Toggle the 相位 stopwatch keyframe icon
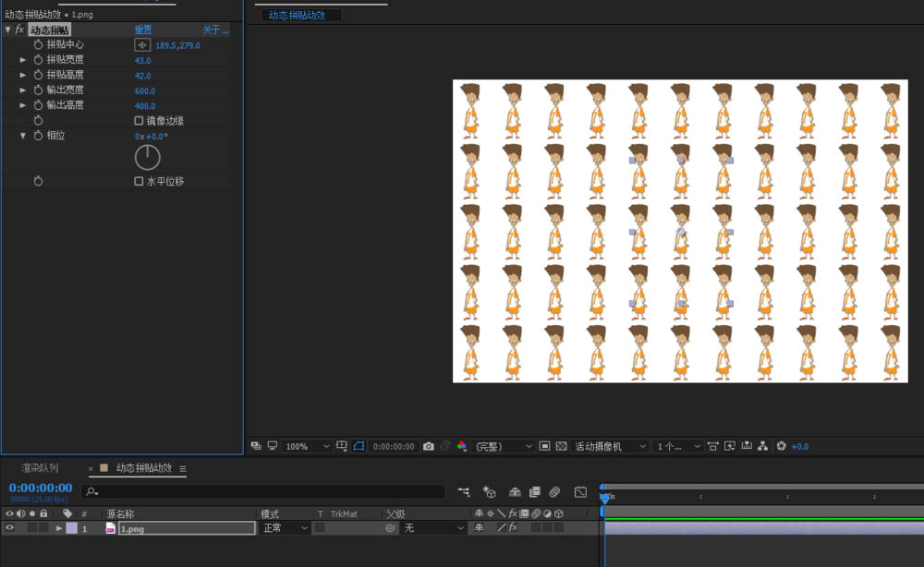 pyautogui.click(x=38, y=136)
